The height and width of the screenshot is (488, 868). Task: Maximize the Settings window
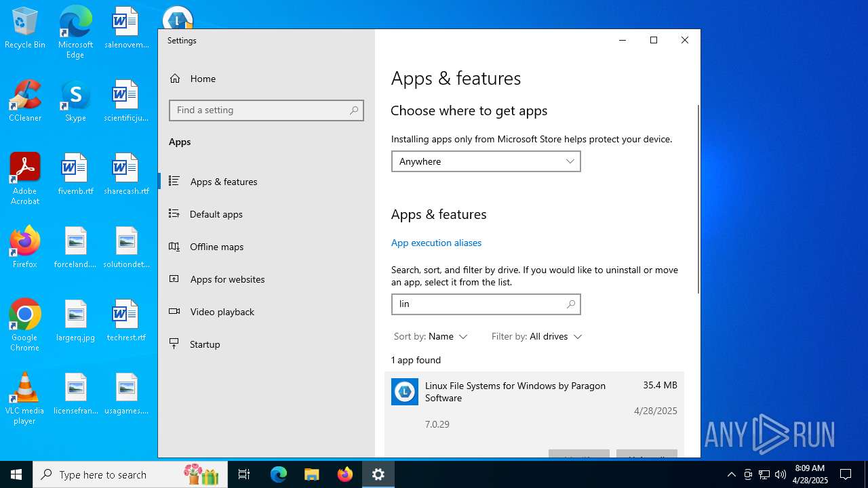tap(654, 40)
